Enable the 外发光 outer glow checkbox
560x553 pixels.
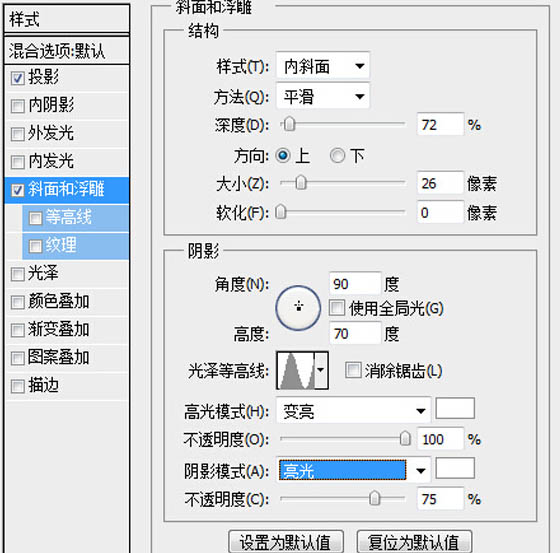click(17, 134)
